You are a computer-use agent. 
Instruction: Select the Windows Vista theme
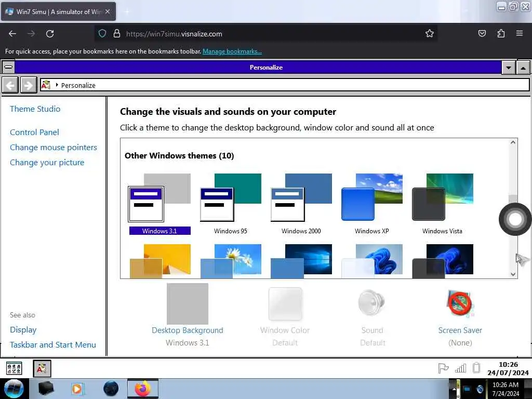442,204
